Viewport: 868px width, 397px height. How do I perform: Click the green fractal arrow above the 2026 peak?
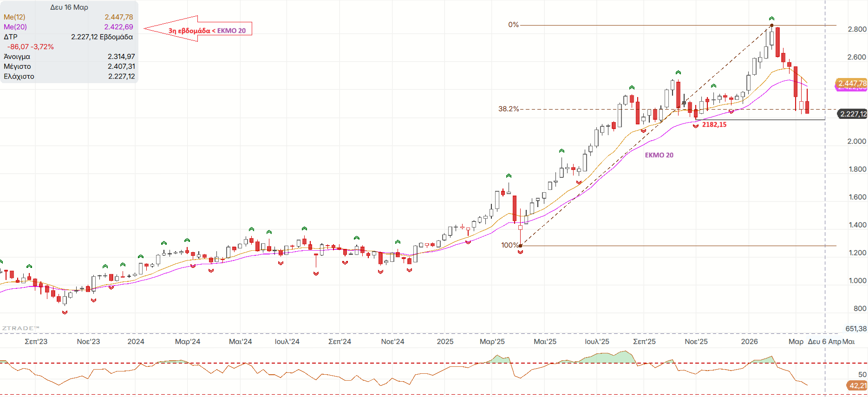click(x=771, y=19)
